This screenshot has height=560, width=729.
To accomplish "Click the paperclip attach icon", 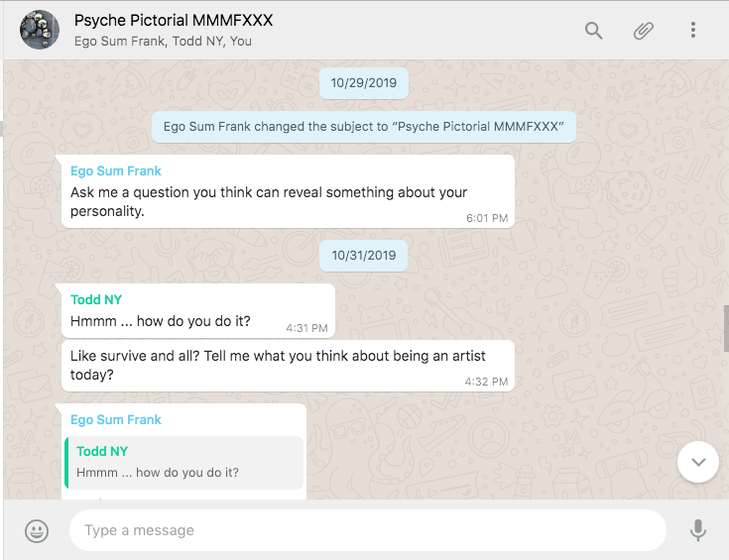I will point(644,31).
